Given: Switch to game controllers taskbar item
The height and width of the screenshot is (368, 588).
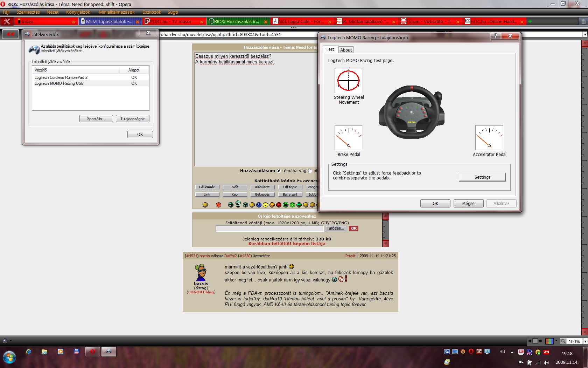Looking at the screenshot, I should point(109,352).
